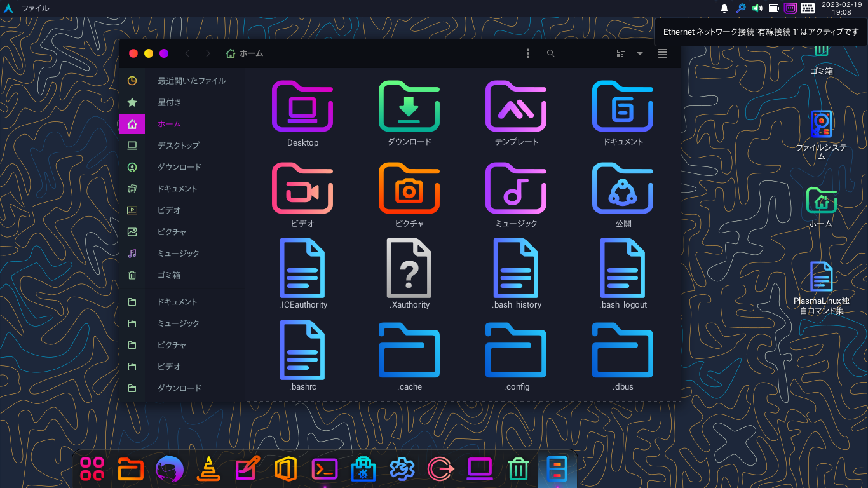The height and width of the screenshot is (488, 868).
Task: Click the keyboard input tray icon
Action: [x=808, y=8]
